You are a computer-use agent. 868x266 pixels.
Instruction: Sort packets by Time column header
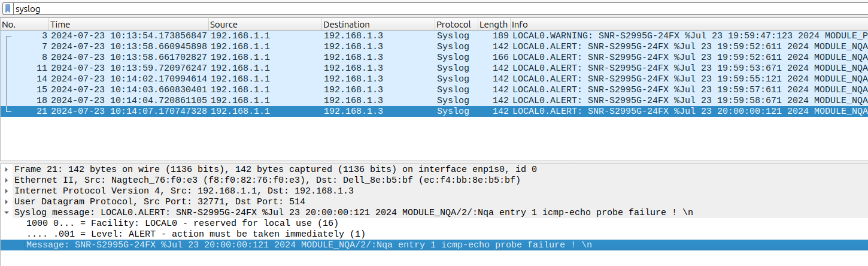(x=129, y=25)
